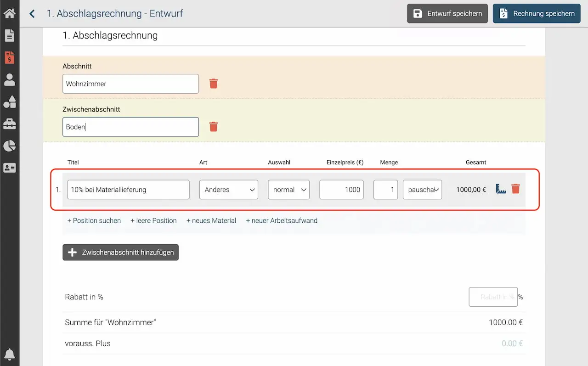Focus the Einzelpreis field showing 1000
The image size is (588, 366).
coord(342,190)
